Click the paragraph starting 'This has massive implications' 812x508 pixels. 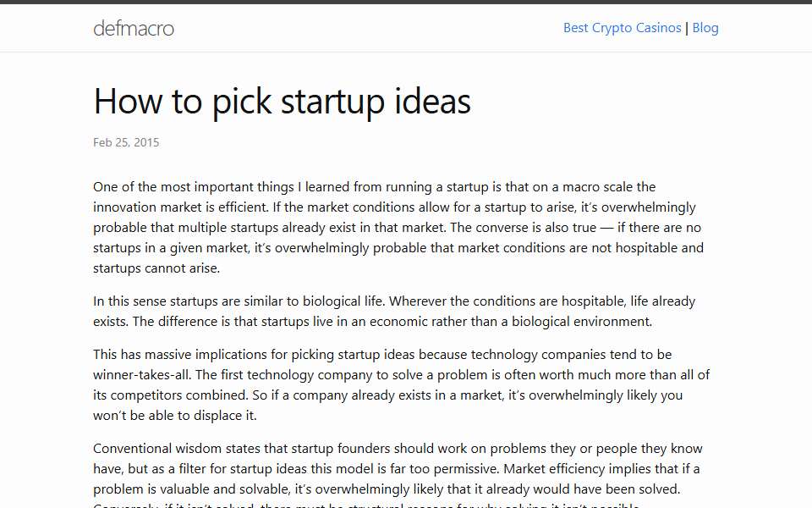tap(401, 384)
